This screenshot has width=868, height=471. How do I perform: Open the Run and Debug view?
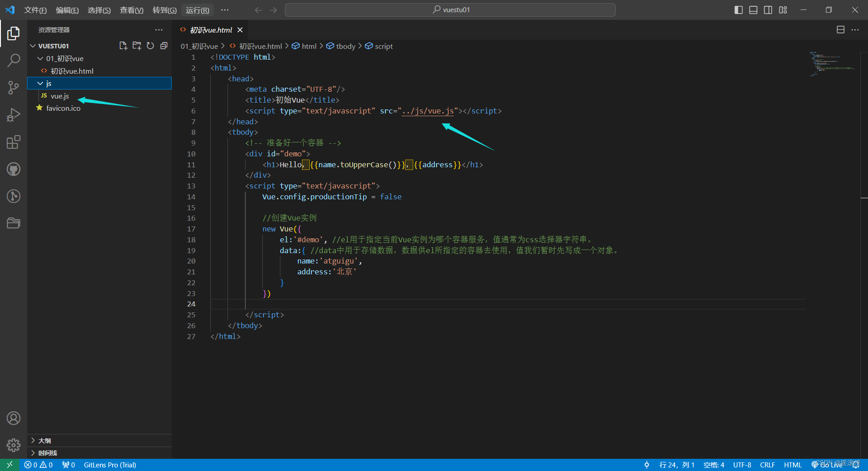coord(14,115)
